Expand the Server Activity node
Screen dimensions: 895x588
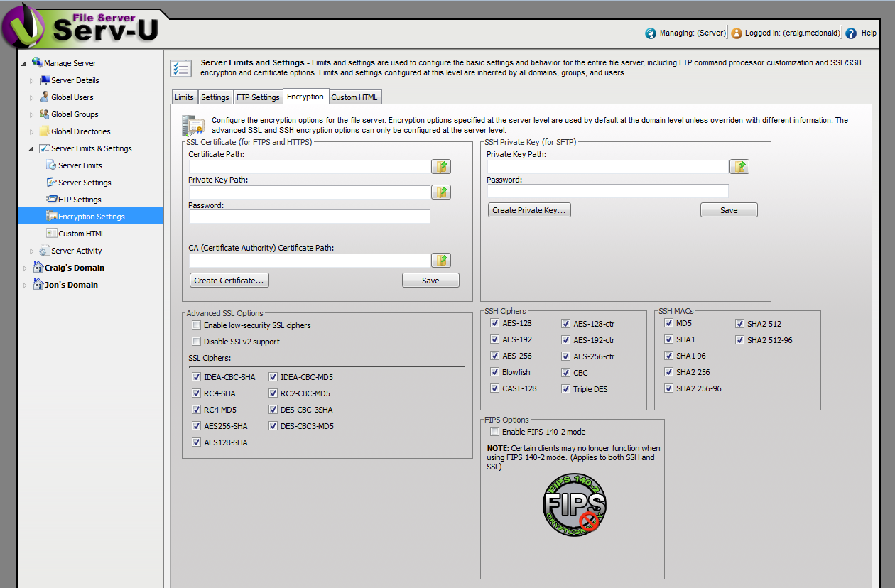click(x=31, y=251)
